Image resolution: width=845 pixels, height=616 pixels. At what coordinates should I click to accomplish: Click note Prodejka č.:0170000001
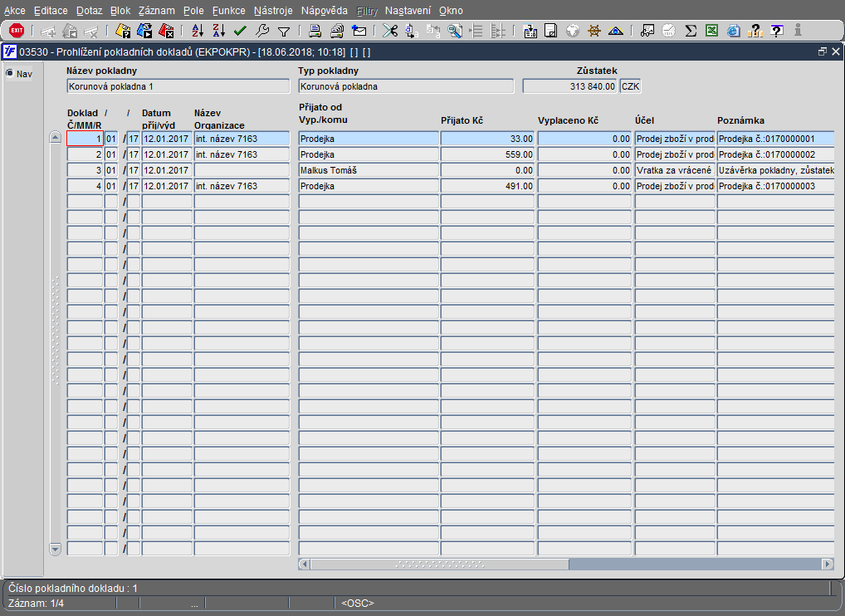(775, 139)
